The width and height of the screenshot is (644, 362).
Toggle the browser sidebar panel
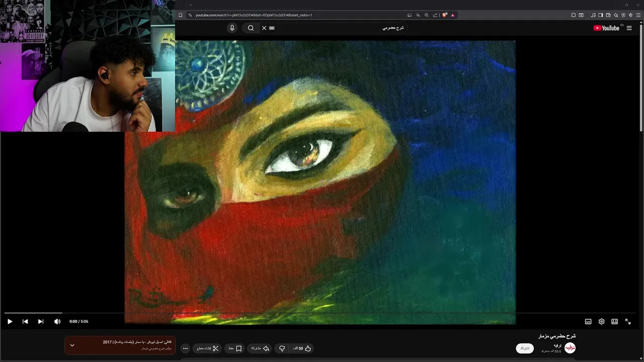pos(601,15)
